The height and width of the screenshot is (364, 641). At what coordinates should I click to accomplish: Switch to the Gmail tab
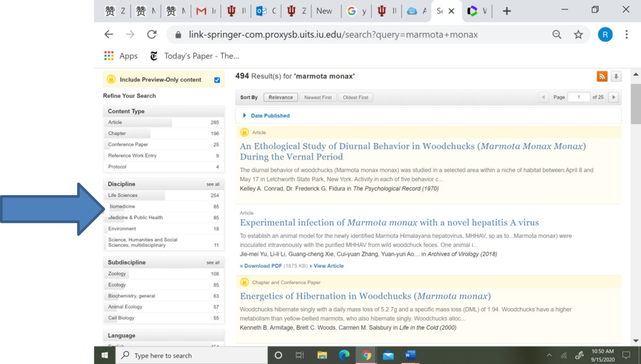tap(205, 11)
